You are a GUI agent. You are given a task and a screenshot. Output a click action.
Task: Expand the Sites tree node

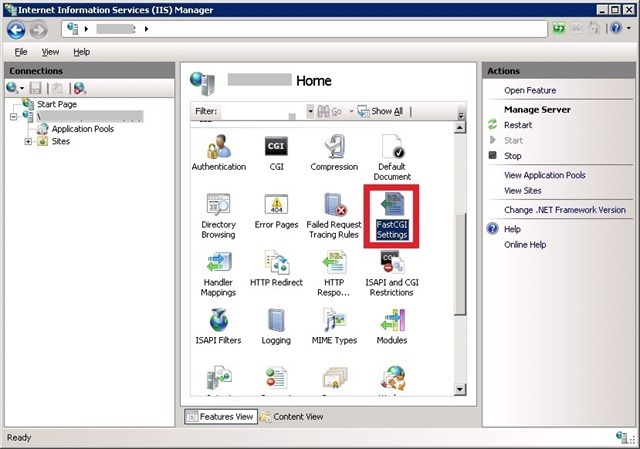pos(28,142)
